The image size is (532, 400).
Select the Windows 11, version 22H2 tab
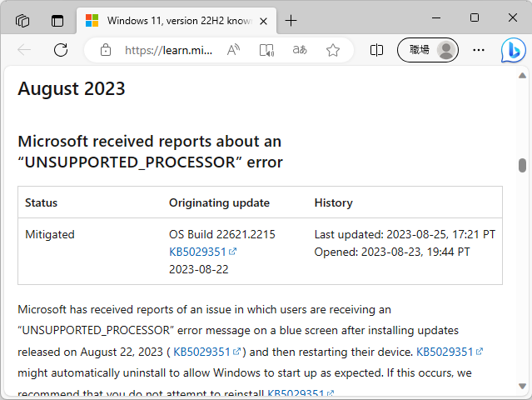[177, 21]
